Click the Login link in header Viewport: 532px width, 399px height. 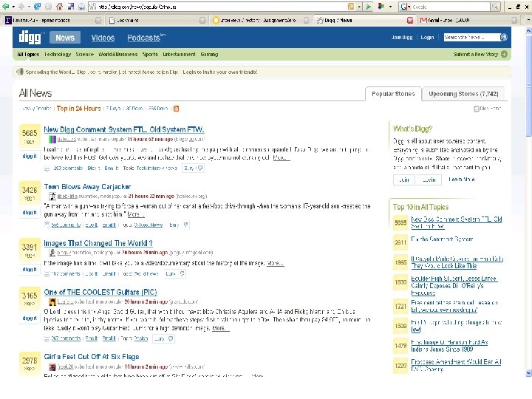[427, 38]
